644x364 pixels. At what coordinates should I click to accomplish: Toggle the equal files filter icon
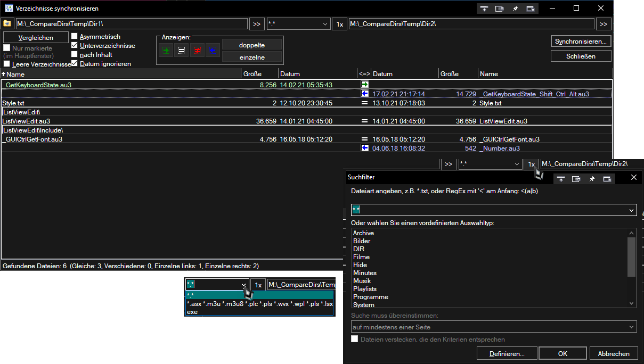(182, 51)
